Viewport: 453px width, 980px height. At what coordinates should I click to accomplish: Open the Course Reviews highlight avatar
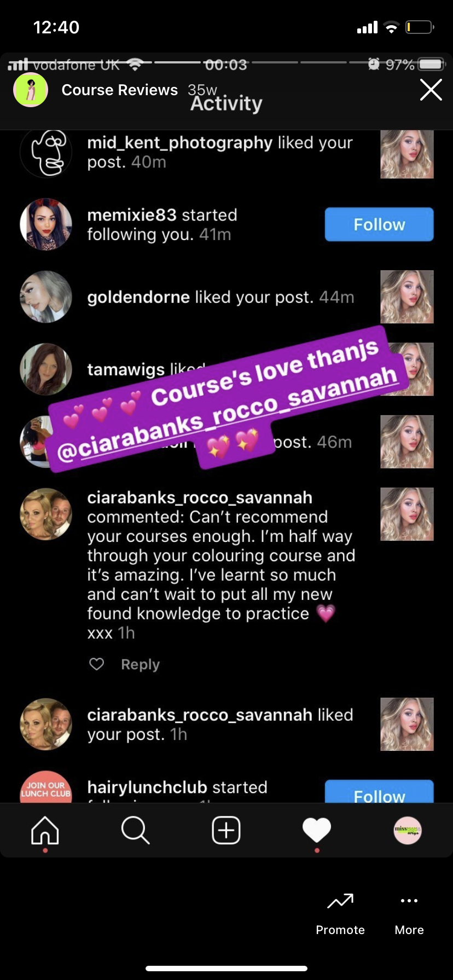click(31, 90)
